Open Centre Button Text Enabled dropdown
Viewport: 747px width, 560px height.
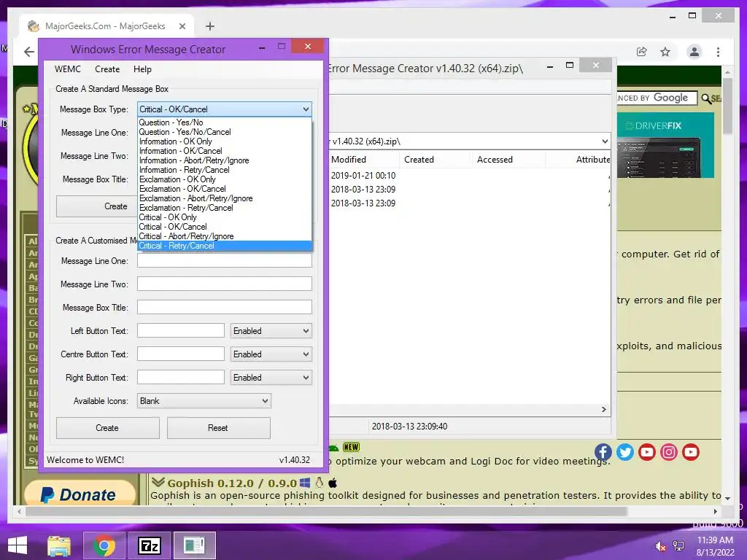(x=271, y=354)
